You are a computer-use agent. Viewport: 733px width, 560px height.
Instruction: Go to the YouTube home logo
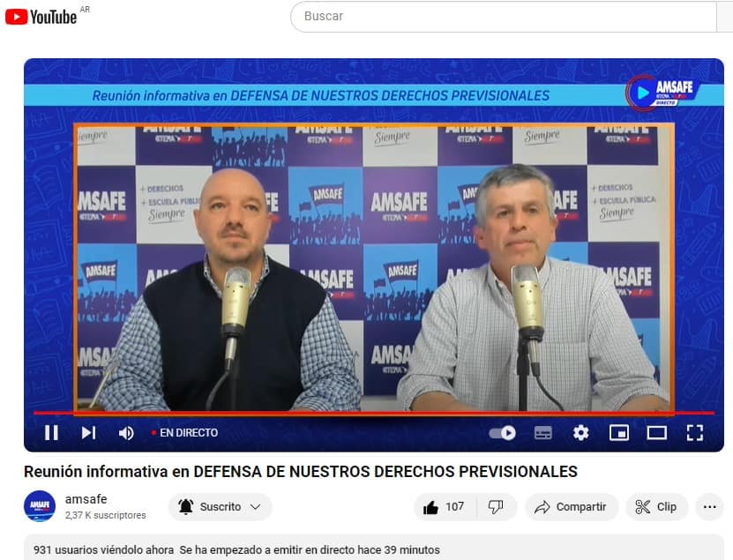(41, 17)
